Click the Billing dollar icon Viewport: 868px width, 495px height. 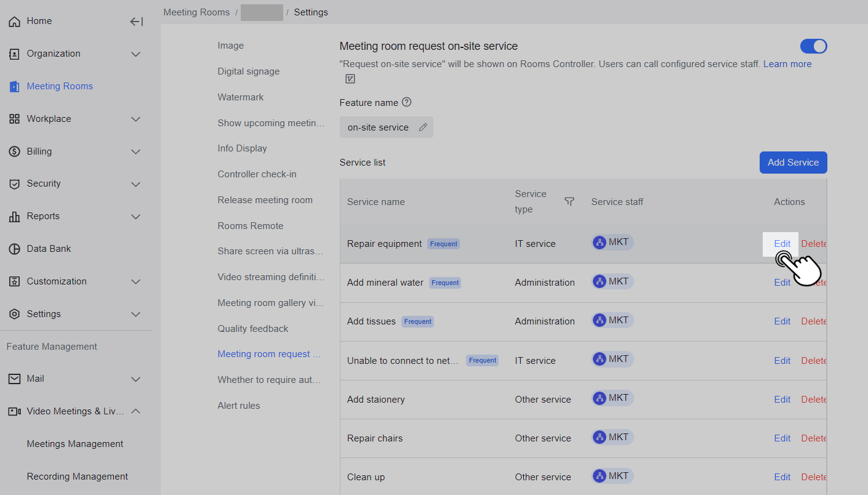click(14, 151)
